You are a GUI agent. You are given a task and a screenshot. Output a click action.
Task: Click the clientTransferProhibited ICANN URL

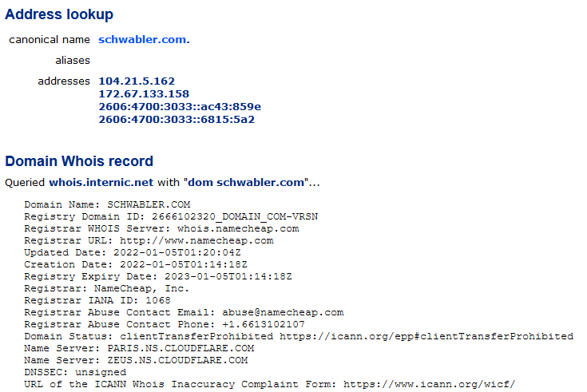pyautogui.click(x=426, y=336)
